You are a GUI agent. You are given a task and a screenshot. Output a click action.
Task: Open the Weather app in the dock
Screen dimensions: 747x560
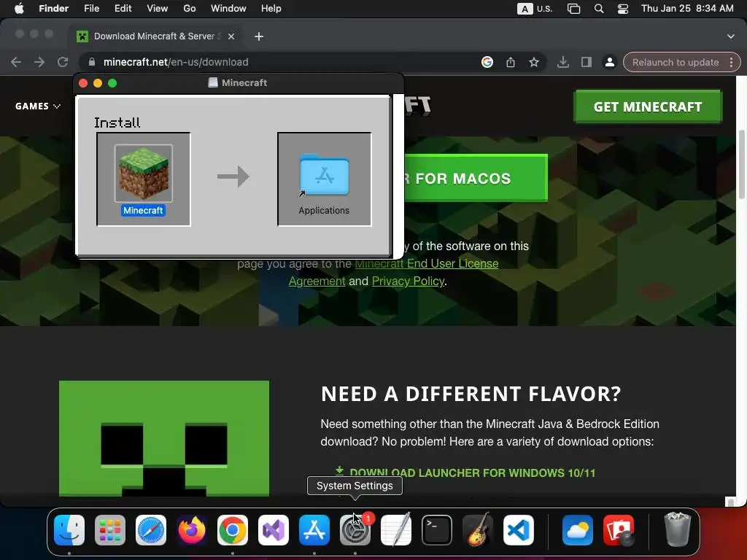point(578,530)
